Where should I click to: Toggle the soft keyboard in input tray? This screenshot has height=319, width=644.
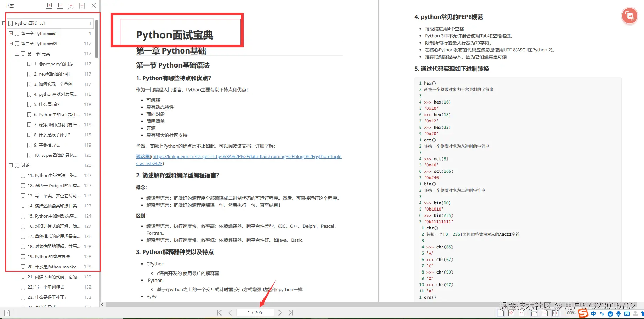pyautogui.click(x=628, y=314)
